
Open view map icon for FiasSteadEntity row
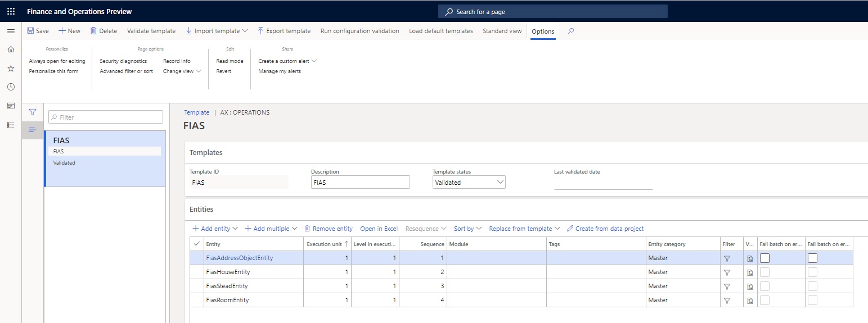click(x=750, y=286)
